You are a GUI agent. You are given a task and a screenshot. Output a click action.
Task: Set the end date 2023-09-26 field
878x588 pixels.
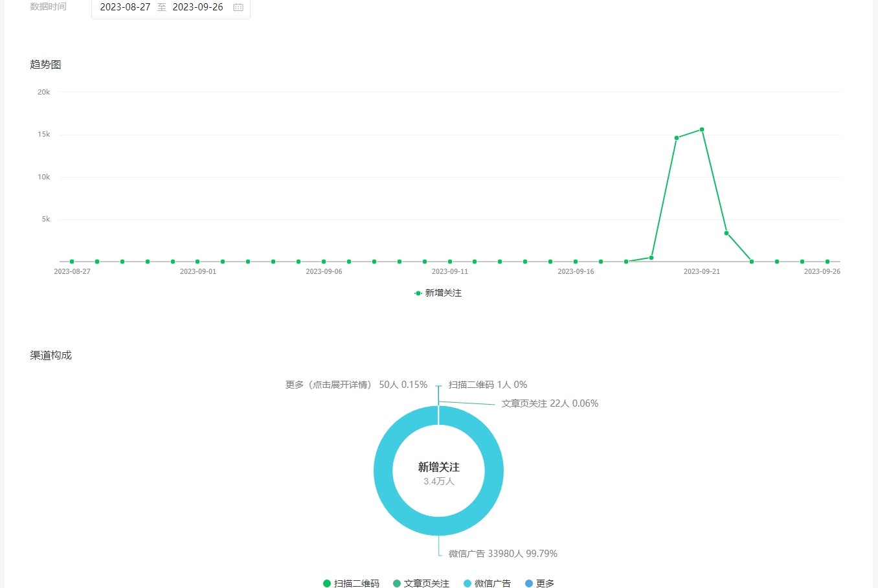pyautogui.click(x=197, y=7)
